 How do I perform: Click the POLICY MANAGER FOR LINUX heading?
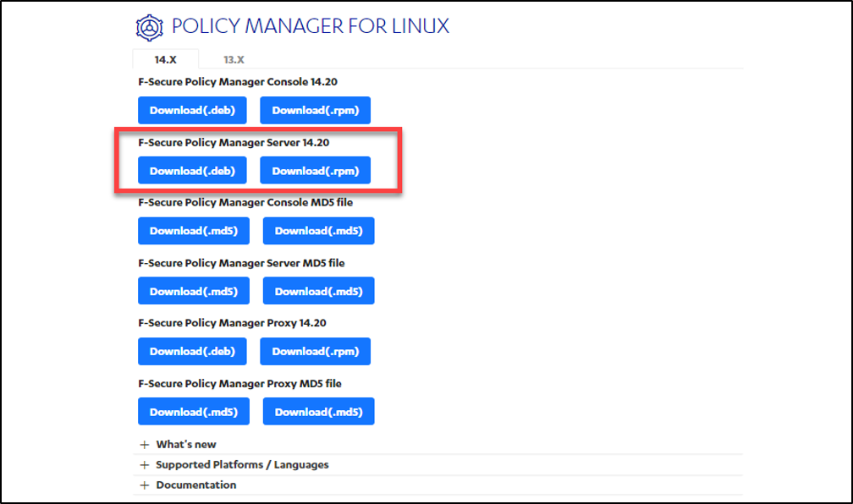tap(311, 26)
